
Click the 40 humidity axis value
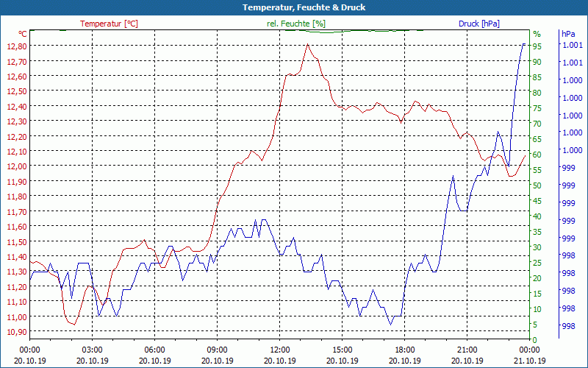[537, 216]
